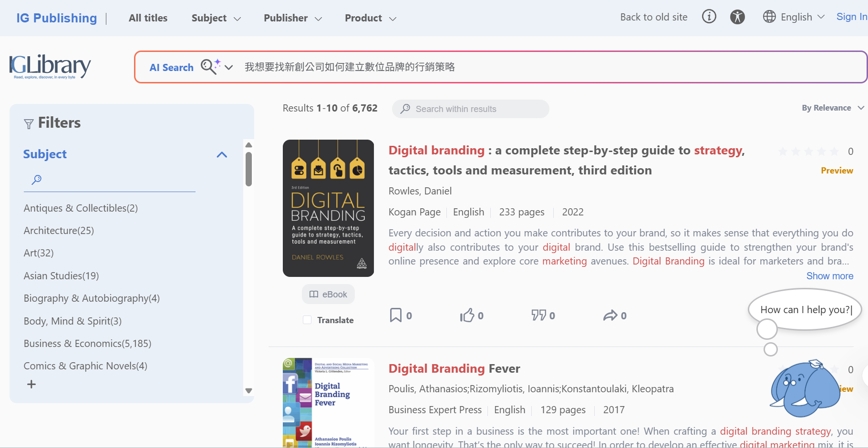Click the publisher Business Expert Press

pyautogui.click(x=435, y=410)
